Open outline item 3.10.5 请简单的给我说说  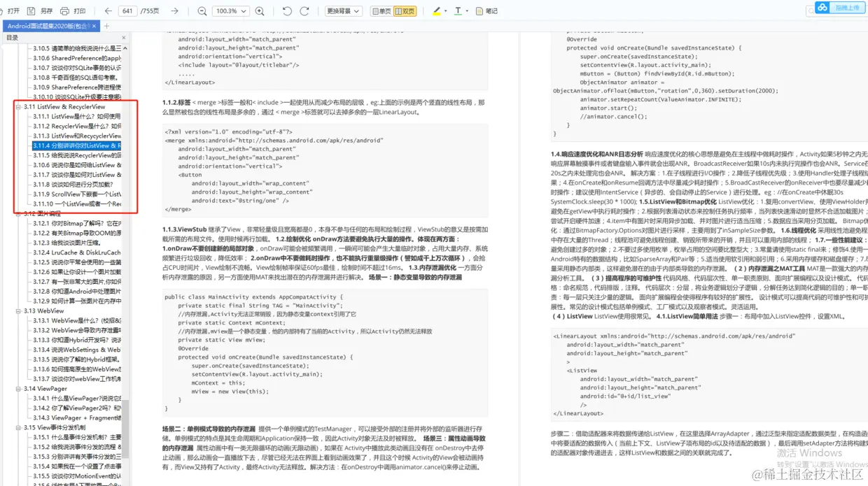76,48
